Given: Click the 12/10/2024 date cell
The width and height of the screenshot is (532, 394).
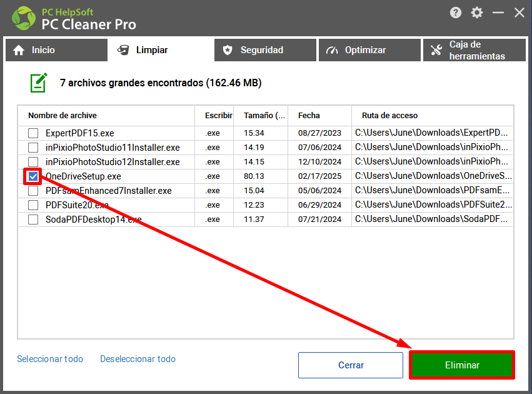Looking at the screenshot, I should pos(319,162).
